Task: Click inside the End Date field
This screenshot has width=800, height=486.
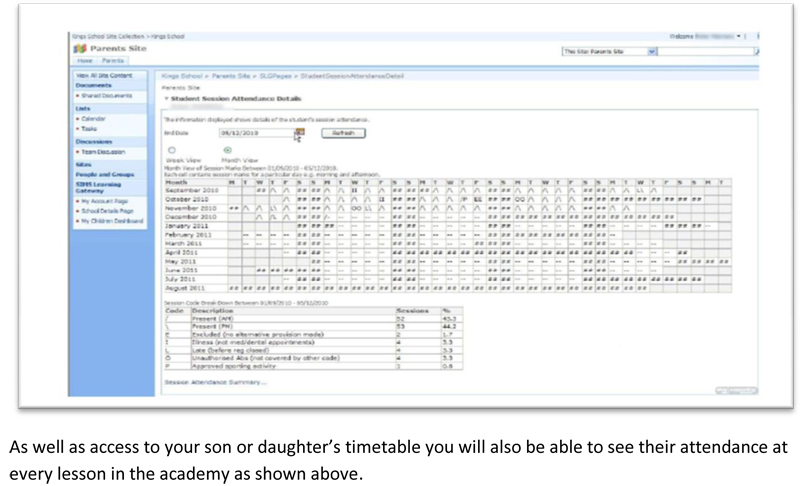Action: (x=253, y=131)
